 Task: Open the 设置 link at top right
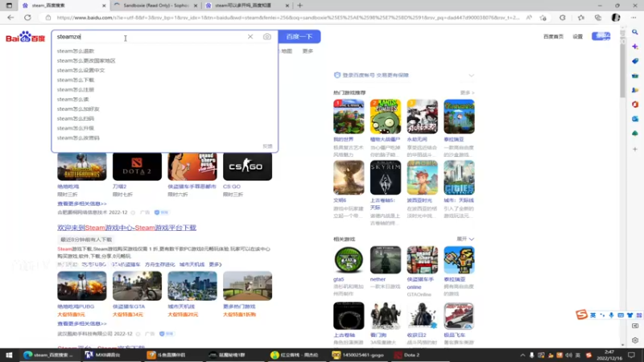click(577, 36)
